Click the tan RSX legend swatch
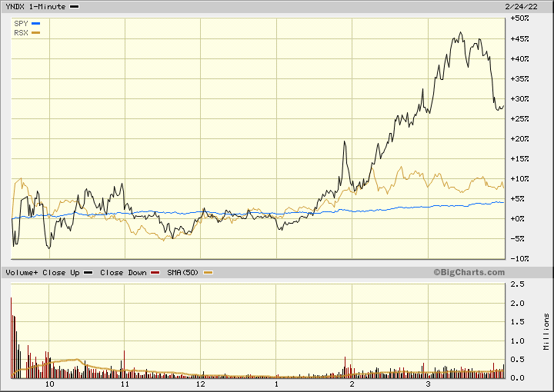 tap(35, 33)
